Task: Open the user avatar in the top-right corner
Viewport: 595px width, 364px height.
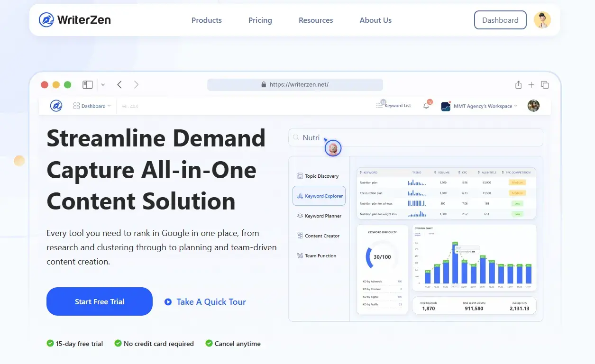Action: click(542, 20)
